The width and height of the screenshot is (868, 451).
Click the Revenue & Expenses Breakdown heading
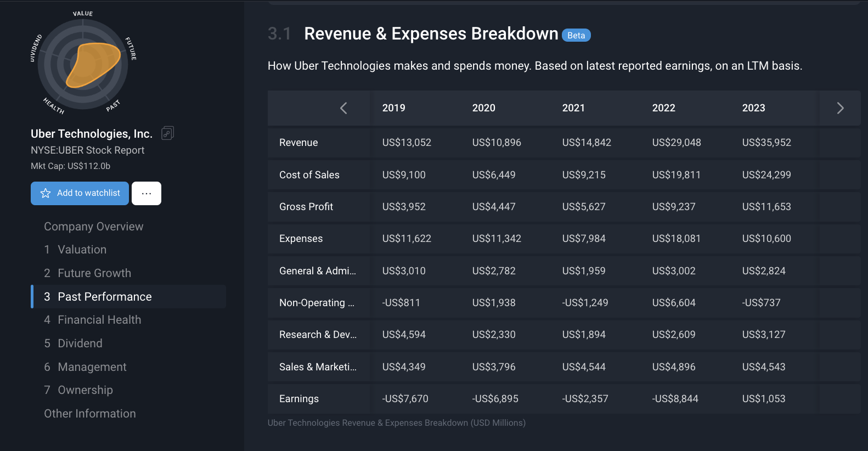pyautogui.click(x=431, y=34)
